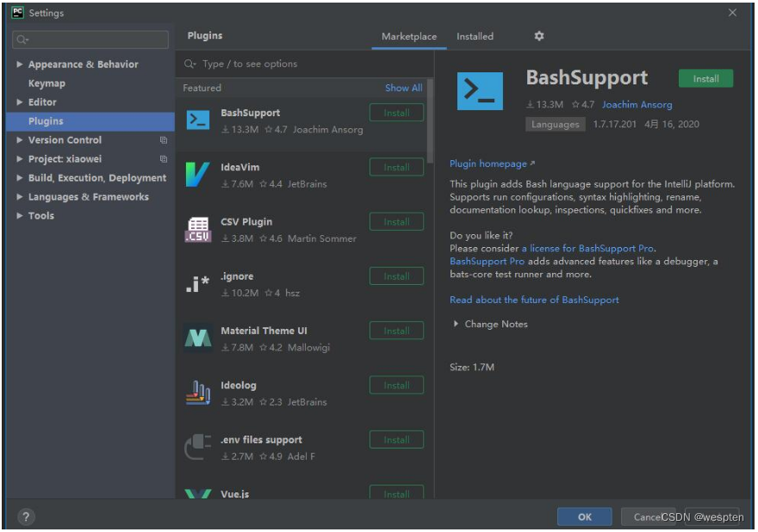Screen dimensions: 758x532
Task: Close the Settings dialog with X
Action: 732,13
